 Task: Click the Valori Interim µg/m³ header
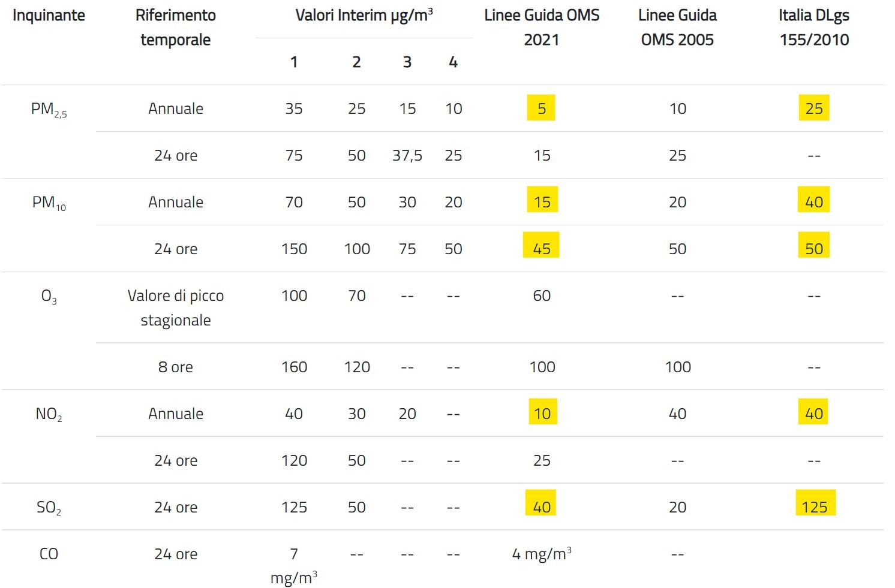364,16
